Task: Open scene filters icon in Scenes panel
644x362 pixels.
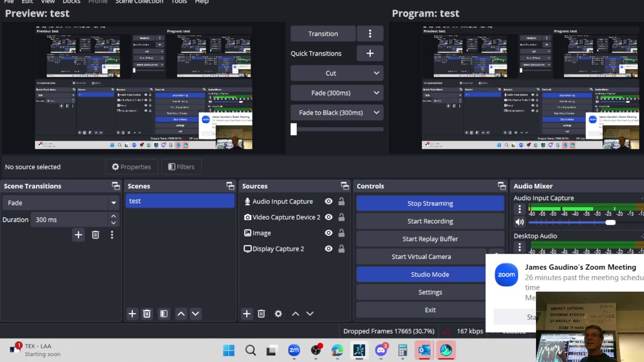Action: [x=164, y=314]
